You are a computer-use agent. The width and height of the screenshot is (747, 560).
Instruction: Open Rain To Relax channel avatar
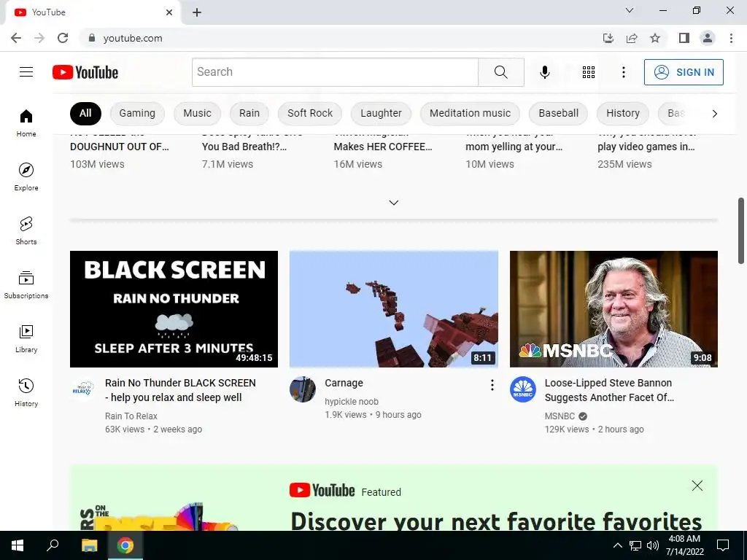(83, 389)
